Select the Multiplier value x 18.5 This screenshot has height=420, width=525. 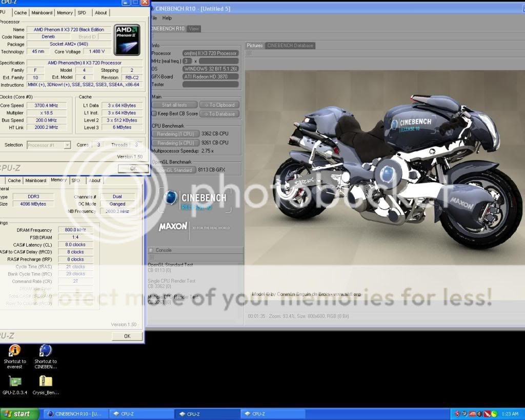[46, 113]
